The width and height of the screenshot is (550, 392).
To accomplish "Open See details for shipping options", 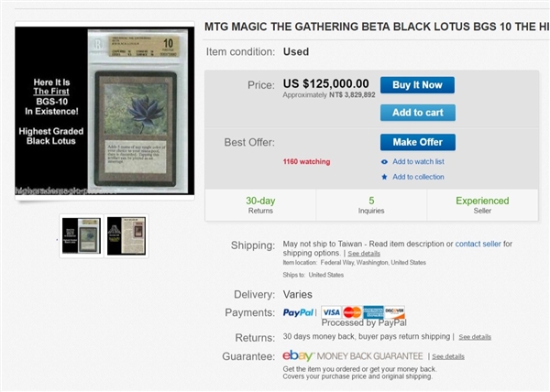I will point(364,254).
